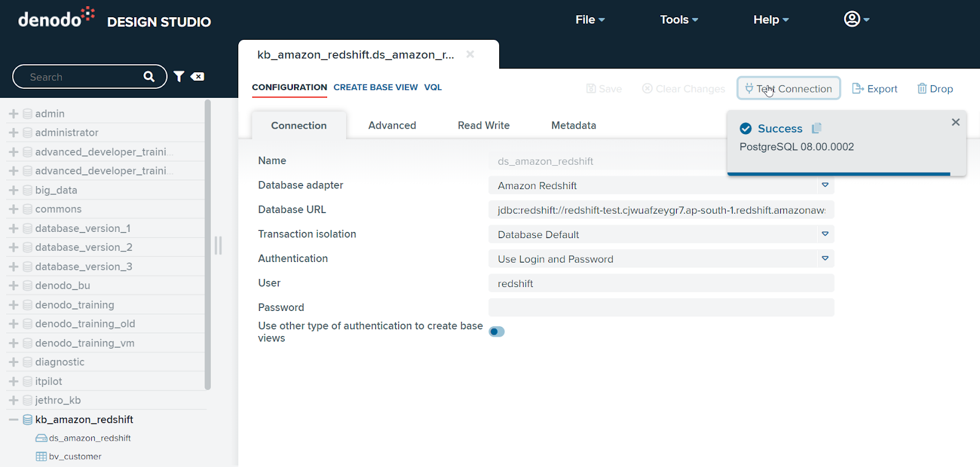Toggle other authentication for base views
Screen dimensions: 980x467
(497, 332)
